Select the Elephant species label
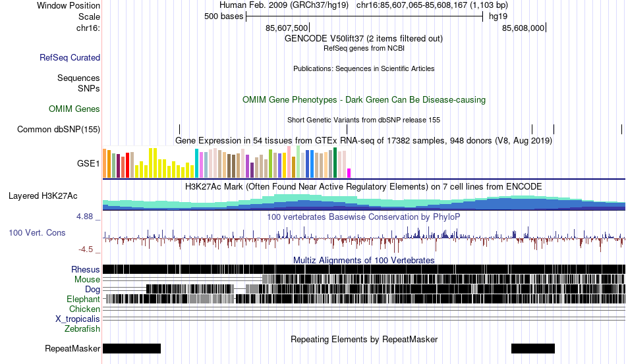626x364 pixels. [x=84, y=299]
